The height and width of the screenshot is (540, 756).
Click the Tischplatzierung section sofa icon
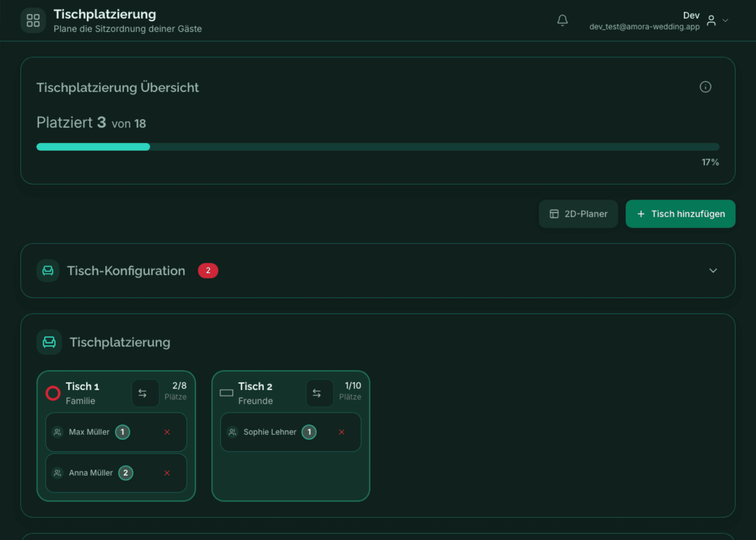point(49,342)
